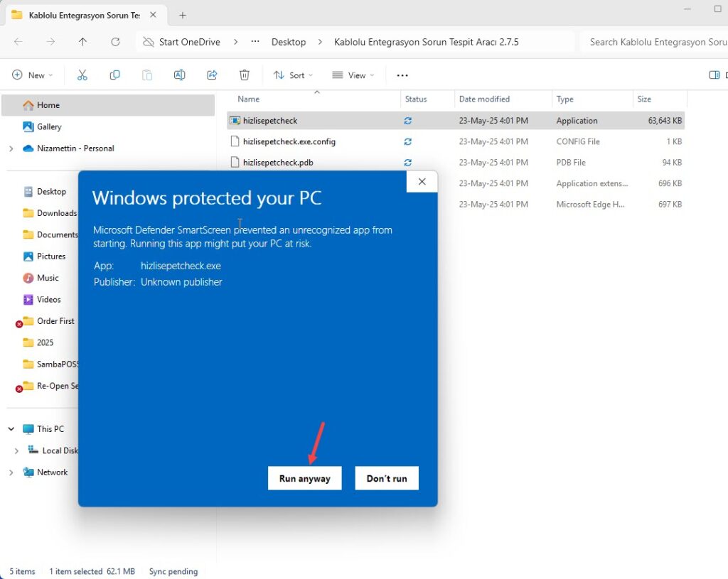728x579 pixels.
Task: Open the View dropdown menu
Action: [x=353, y=75]
